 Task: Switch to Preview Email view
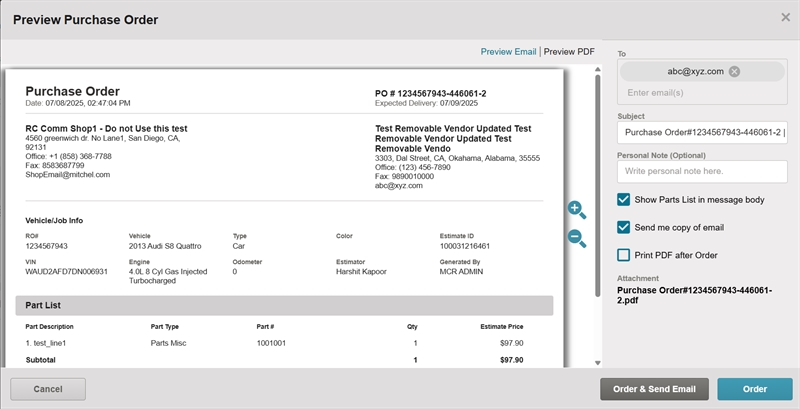point(508,51)
